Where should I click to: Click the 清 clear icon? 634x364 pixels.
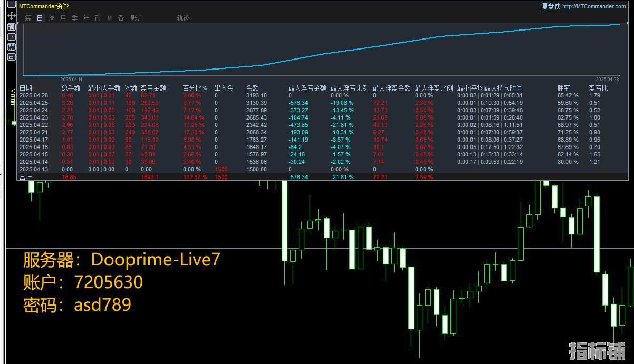coord(12,27)
